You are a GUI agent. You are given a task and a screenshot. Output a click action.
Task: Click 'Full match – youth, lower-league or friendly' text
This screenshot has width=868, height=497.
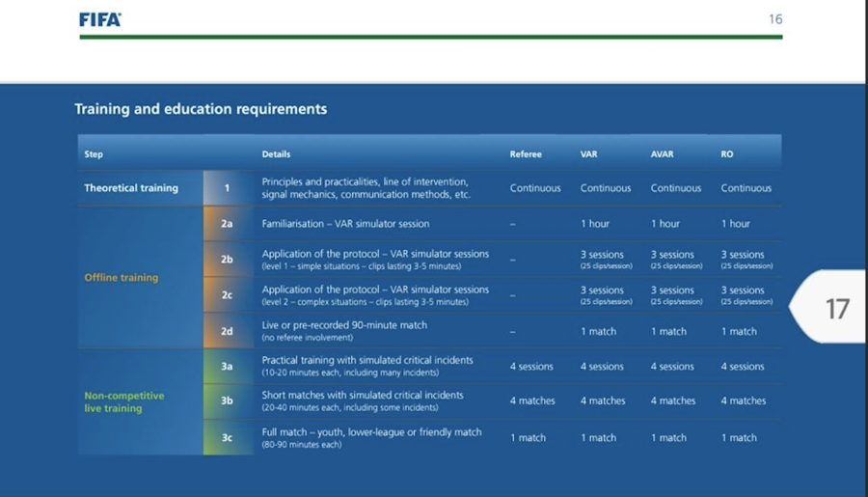371,432
